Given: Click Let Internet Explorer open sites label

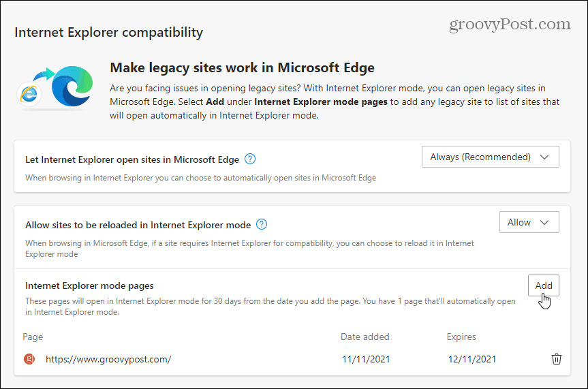Looking at the screenshot, I should [x=132, y=159].
